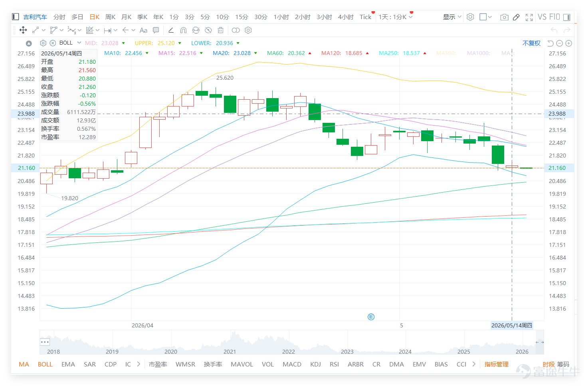Viewport: 588px width, 386px height.
Task: Click the 吉利汽车 stock name
Action: click(35, 17)
